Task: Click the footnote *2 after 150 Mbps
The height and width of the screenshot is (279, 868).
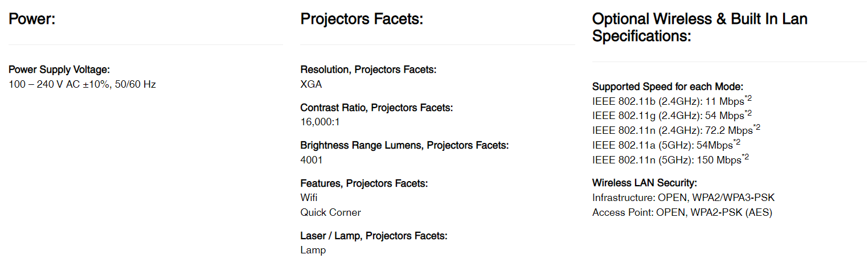Action: [745, 157]
